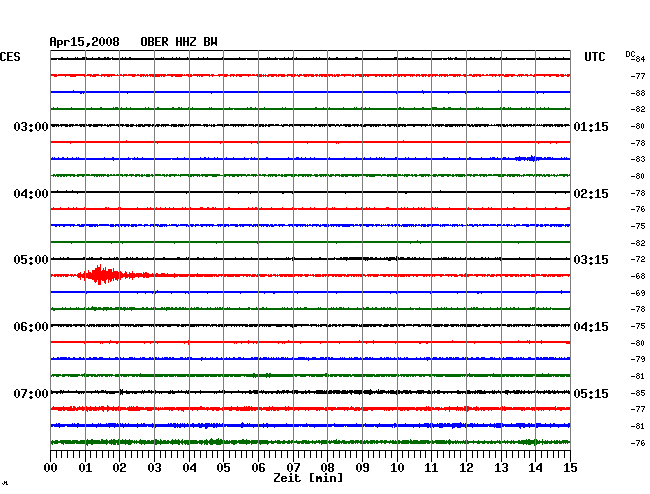Click the DC offset value "-83"
Viewport: 650px width, 494px height.
pos(638,159)
